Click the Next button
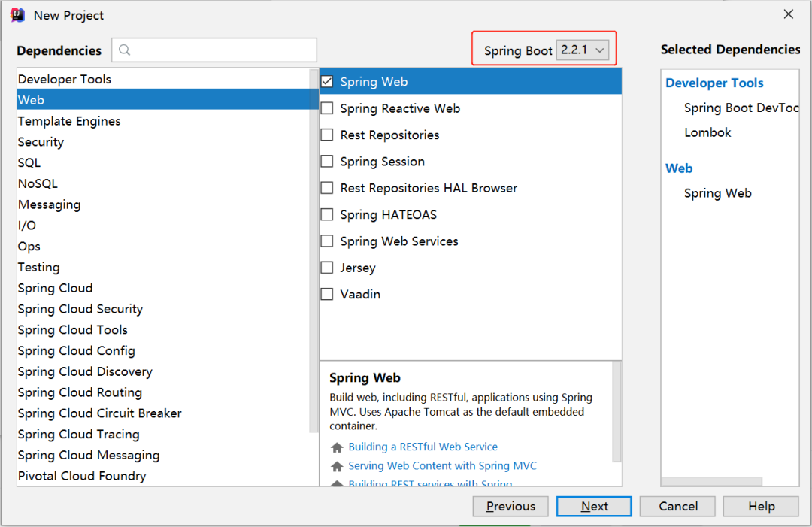This screenshot has width=812, height=527. (594, 506)
